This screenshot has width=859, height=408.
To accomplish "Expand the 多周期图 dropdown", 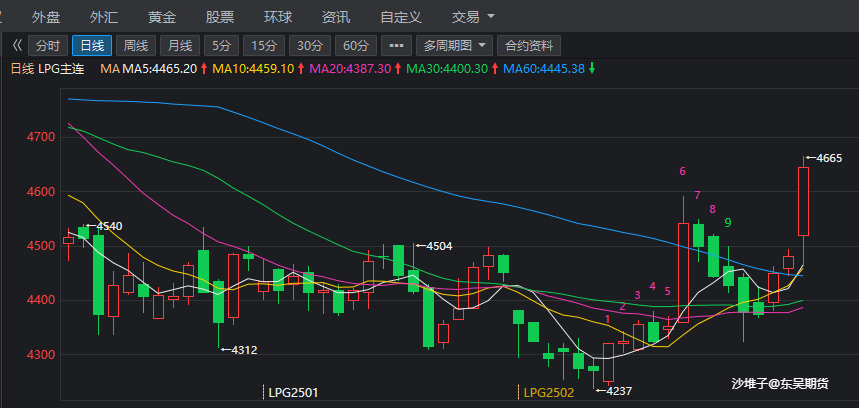I will coord(454,45).
